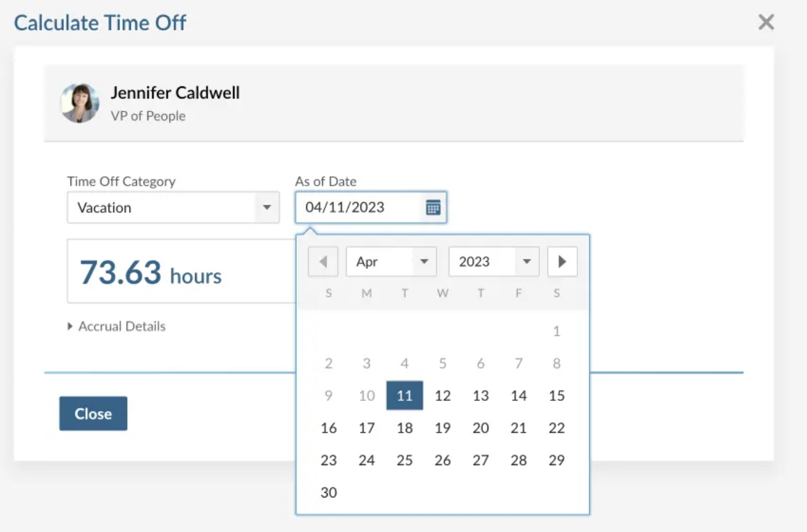Choose April 15 on the calendar
Screen dimensions: 807x532
[x=556, y=395]
